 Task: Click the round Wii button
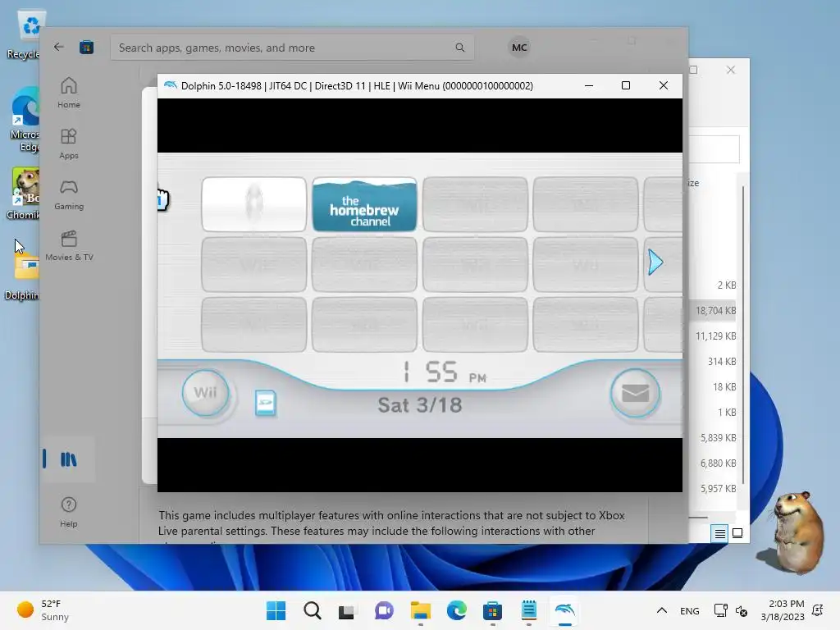206,393
